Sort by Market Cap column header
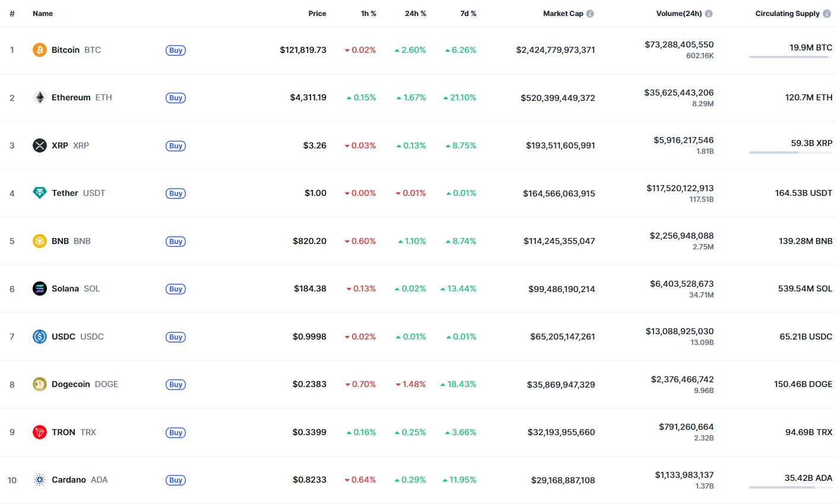This screenshot has width=837, height=504. click(563, 14)
